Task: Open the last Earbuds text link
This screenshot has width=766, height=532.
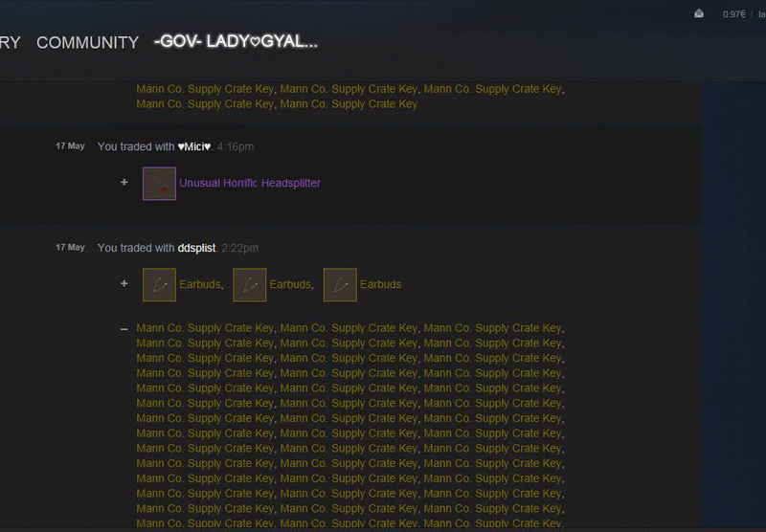Action: (x=380, y=284)
